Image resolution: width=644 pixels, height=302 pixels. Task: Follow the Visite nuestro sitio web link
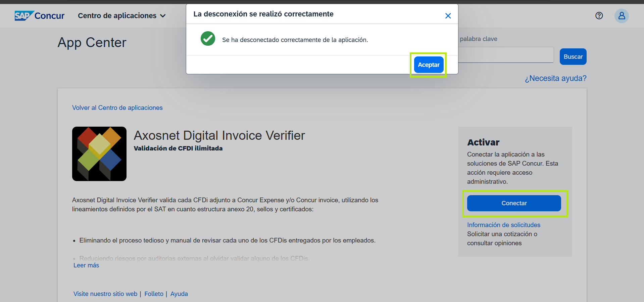click(105, 294)
